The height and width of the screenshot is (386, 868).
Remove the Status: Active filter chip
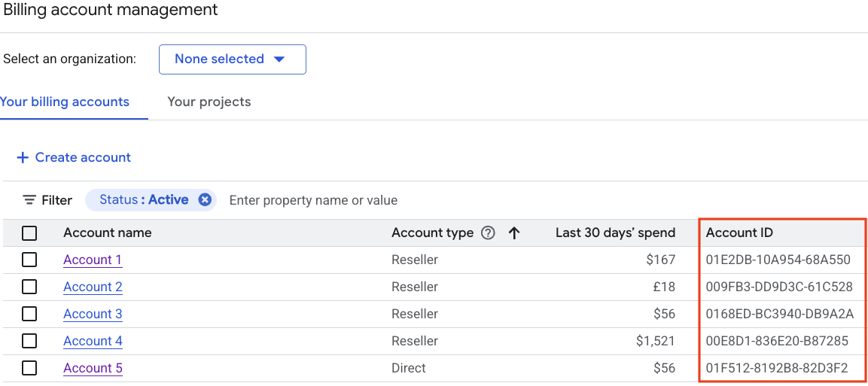205,200
